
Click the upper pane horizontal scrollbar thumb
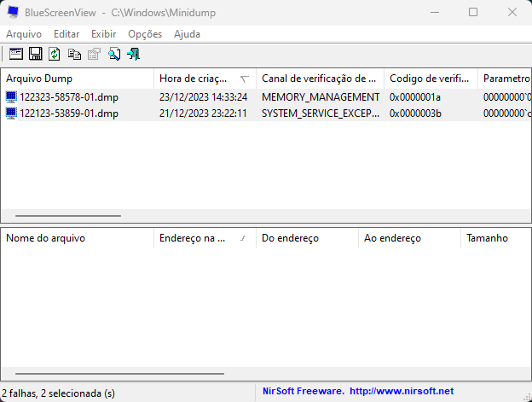pos(68,216)
